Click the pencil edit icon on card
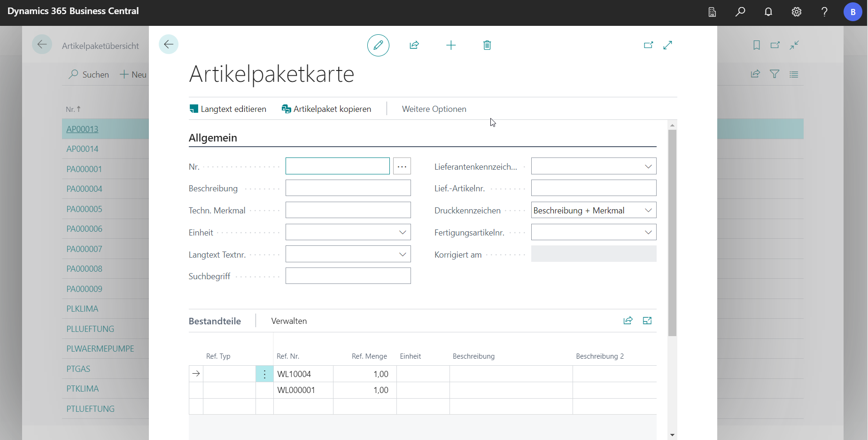Screen dimensions: 868x440 pos(378,45)
